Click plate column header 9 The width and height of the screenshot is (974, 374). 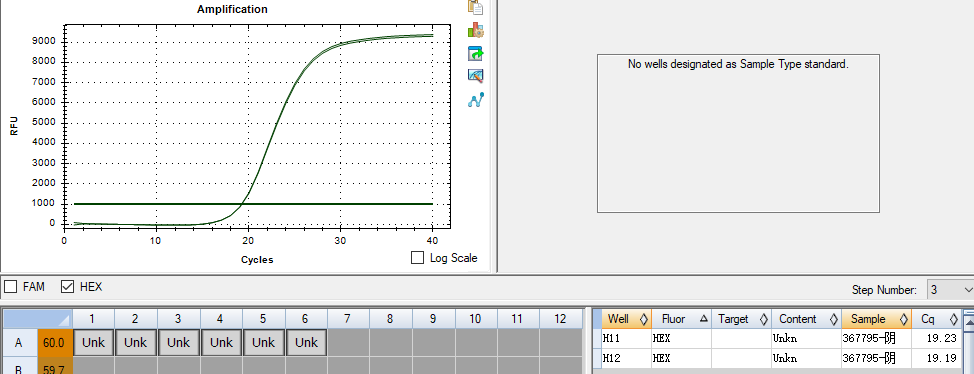[434, 319]
